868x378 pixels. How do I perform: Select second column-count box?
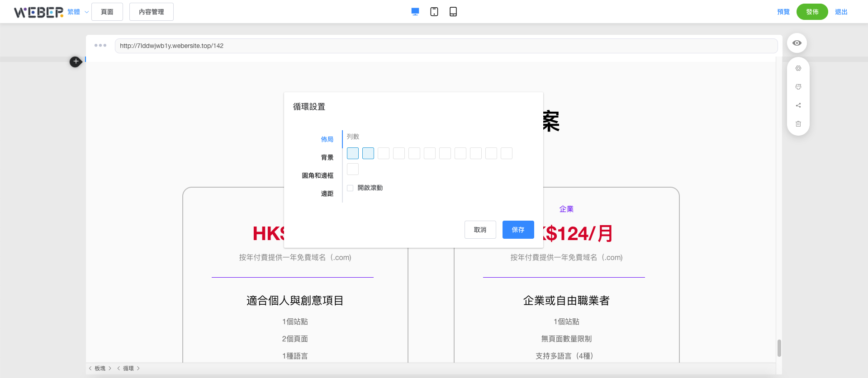click(x=368, y=153)
